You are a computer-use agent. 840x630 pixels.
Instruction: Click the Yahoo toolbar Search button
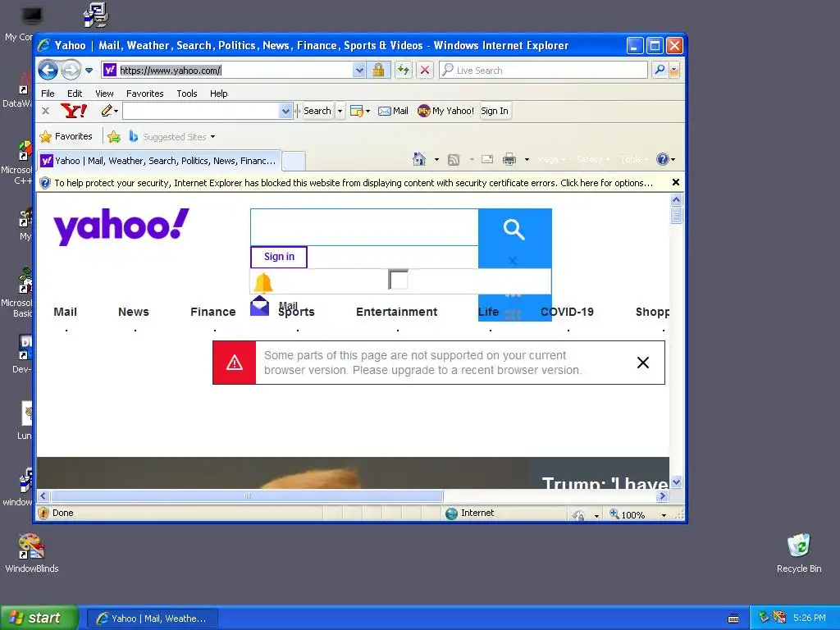(317, 111)
